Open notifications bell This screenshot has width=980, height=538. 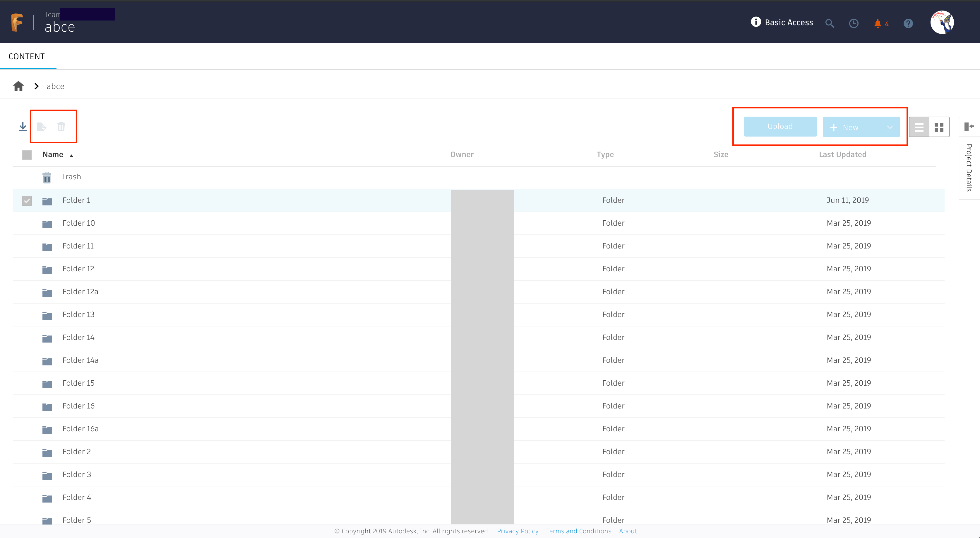[878, 23]
